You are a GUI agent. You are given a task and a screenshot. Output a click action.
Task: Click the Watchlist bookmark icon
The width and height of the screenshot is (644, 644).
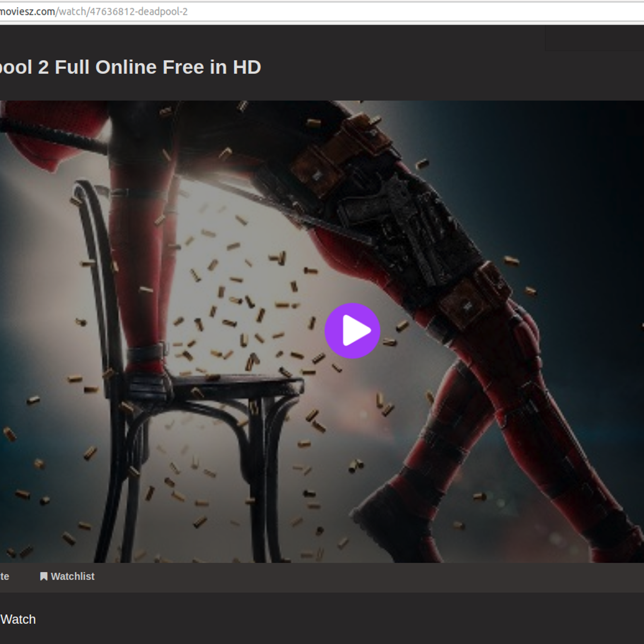coord(43,576)
